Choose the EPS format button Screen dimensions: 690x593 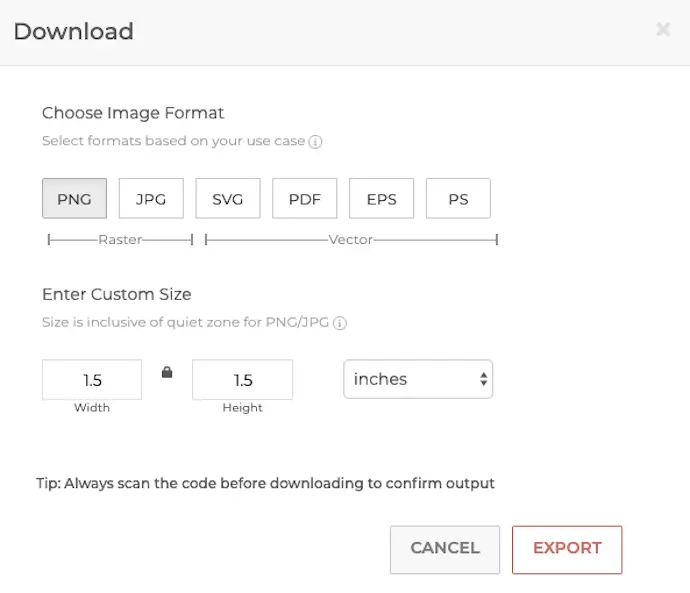tap(382, 198)
